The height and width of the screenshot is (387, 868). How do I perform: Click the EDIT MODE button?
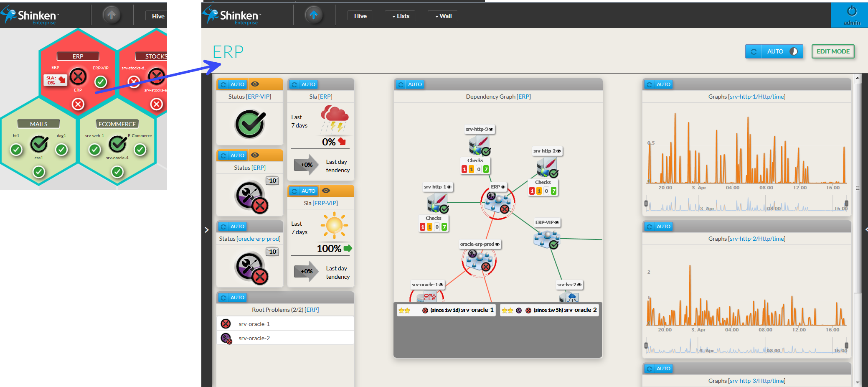click(832, 51)
